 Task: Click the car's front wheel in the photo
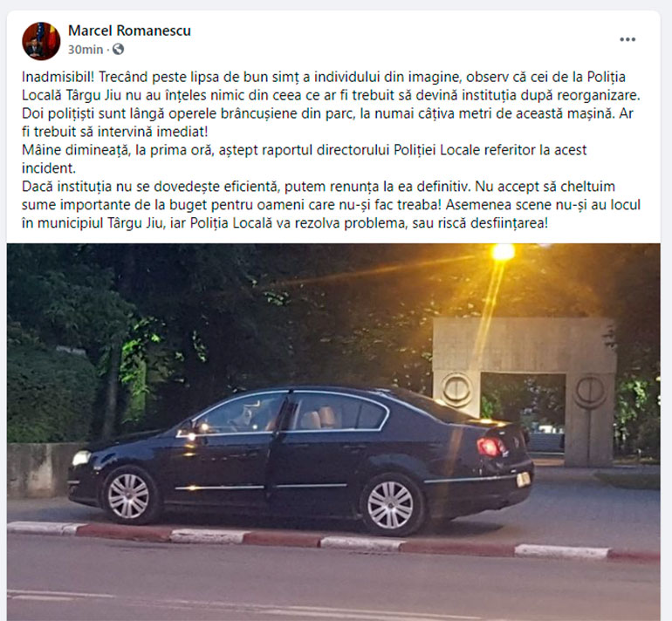point(129,495)
